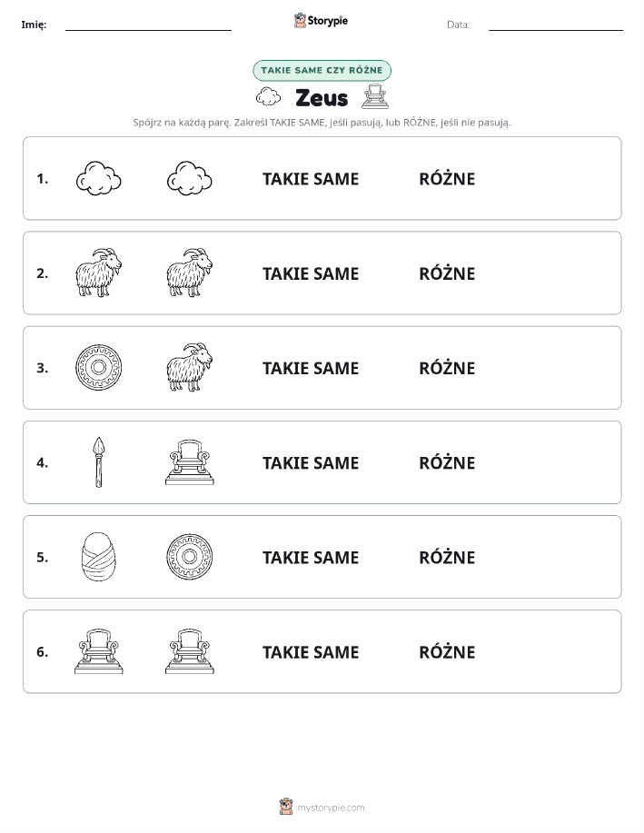This screenshot has width=644, height=833.
Task: Select RÓŻNE for row 3
Action: pyautogui.click(x=448, y=368)
